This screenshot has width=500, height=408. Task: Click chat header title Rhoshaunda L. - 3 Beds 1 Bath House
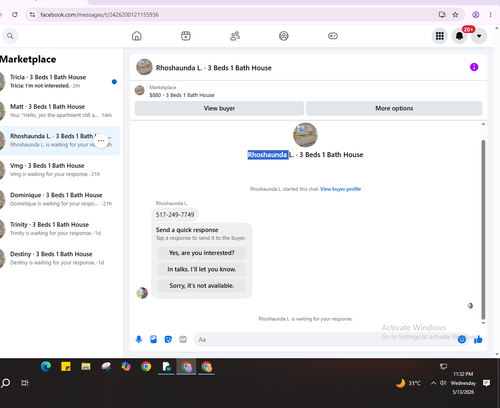(x=214, y=68)
